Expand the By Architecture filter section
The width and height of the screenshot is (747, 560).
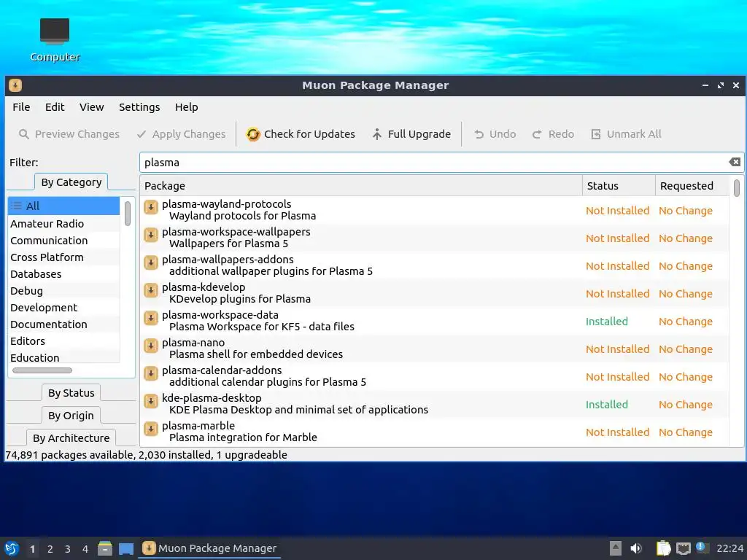[71, 437]
